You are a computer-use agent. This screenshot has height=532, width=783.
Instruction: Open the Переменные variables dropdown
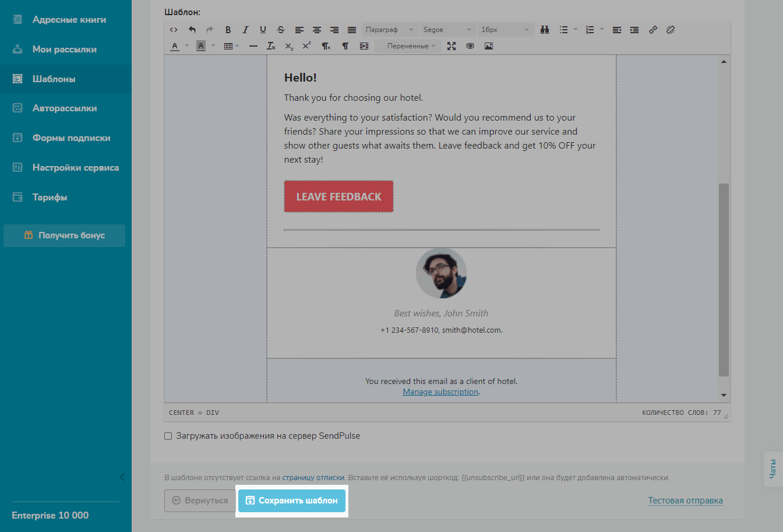408,46
